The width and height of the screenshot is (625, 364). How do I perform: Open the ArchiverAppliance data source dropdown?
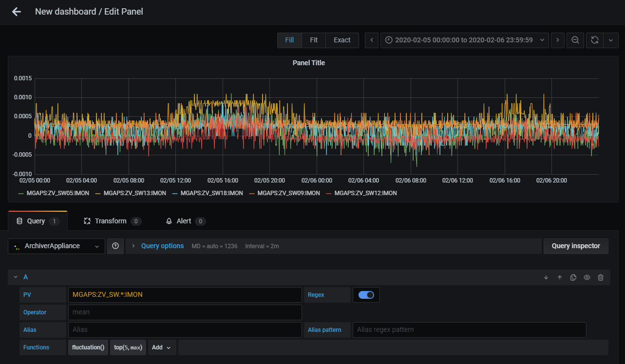57,246
